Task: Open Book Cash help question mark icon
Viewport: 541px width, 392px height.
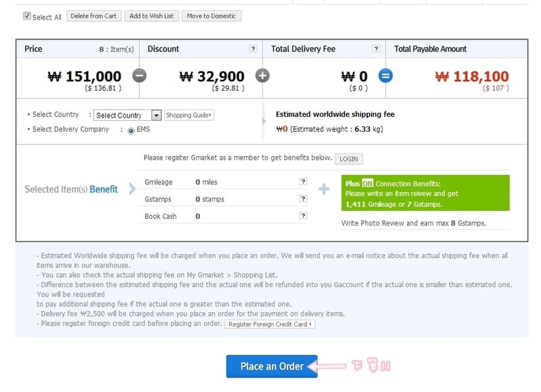Action: click(303, 216)
